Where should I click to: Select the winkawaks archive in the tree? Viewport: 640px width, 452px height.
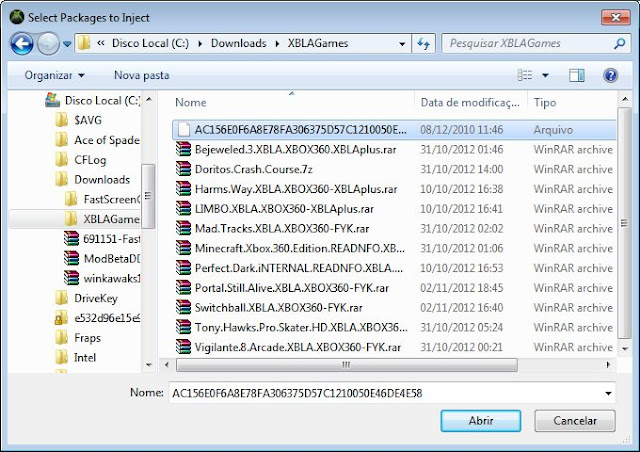102,278
